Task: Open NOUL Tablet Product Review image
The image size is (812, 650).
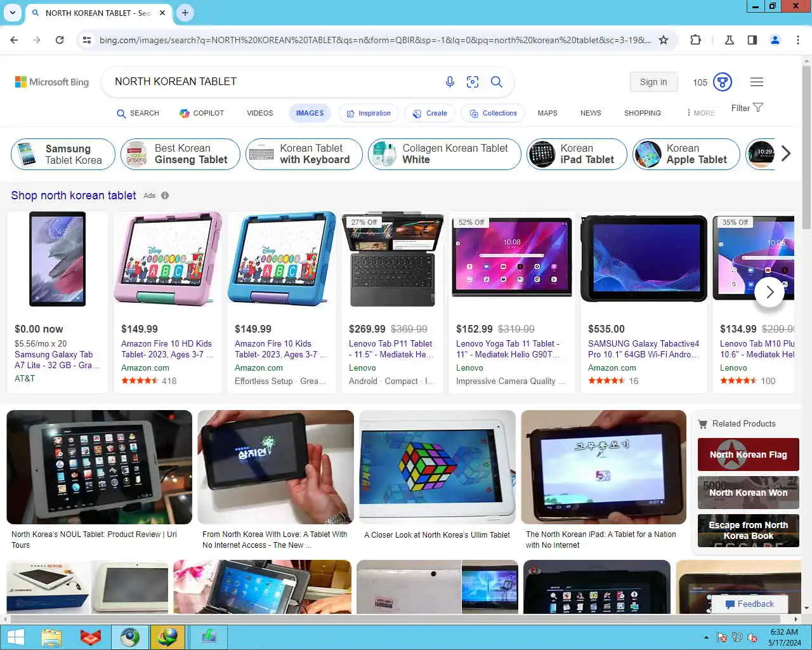Action: point(99,467)
